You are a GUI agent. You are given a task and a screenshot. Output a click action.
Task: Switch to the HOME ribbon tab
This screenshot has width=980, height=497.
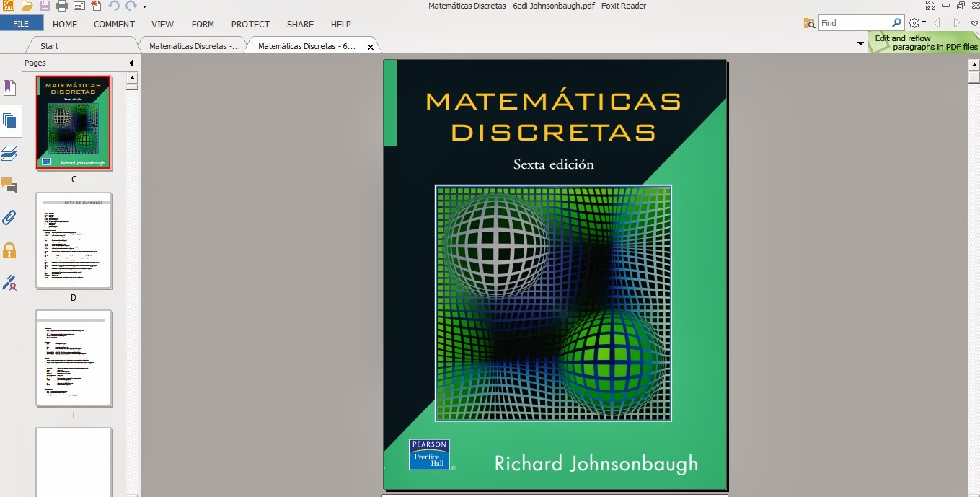[x=65, y=24]
